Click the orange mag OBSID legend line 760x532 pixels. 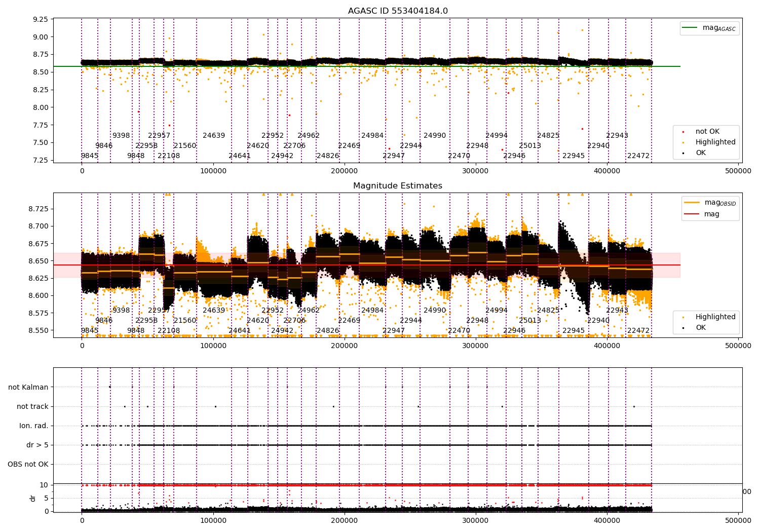pos(692,202)
